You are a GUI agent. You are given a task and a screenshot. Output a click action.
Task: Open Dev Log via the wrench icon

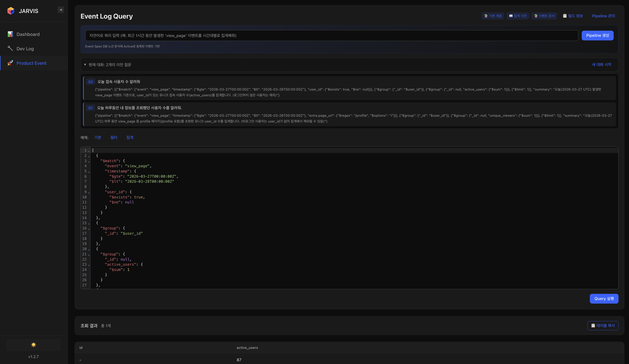click(x=10, y=48)
